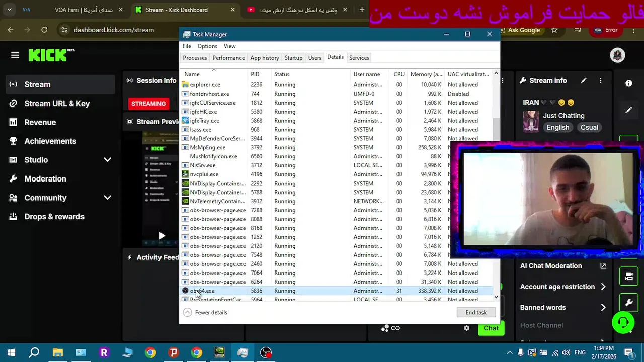
Task: Open Revenue in Kick sidebar
Action: pyautogui.click(x=40, y=122)
